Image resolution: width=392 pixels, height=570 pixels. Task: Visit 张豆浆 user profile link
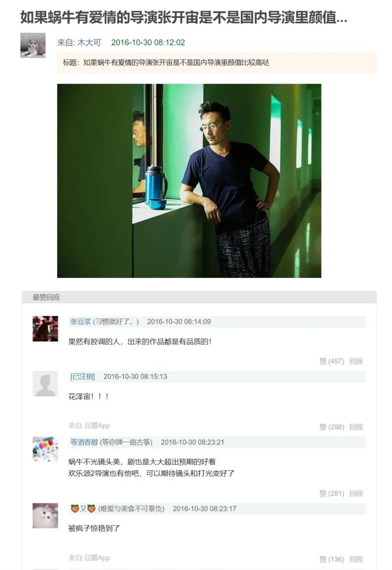pyautogui.click(x=81, y=321)
